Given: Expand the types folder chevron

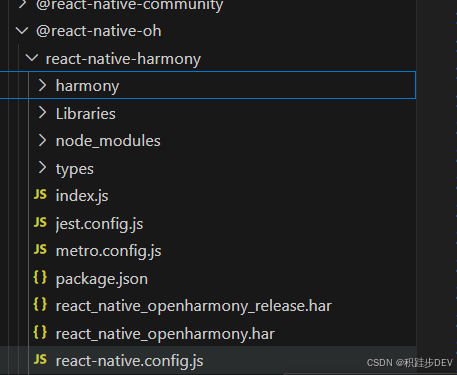Looking at the screenshot, I should click(x=42, y=168).
